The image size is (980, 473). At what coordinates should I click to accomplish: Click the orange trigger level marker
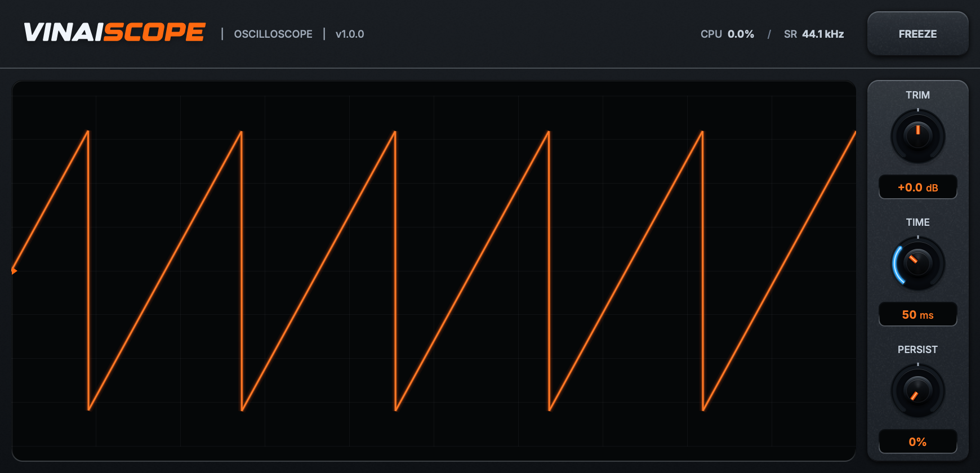(14, 271)
